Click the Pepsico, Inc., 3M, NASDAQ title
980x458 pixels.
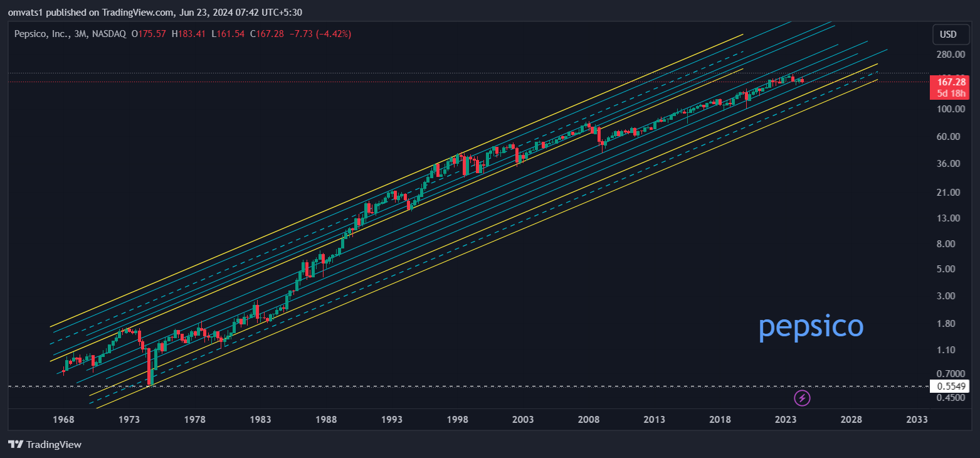[x=70, y=34]
